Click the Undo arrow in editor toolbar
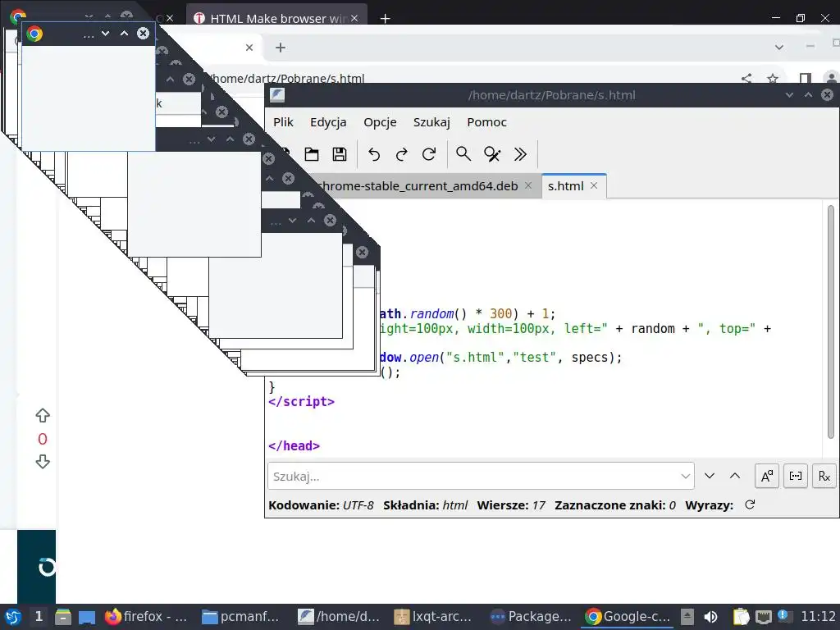840x630 pixels. 374,154
